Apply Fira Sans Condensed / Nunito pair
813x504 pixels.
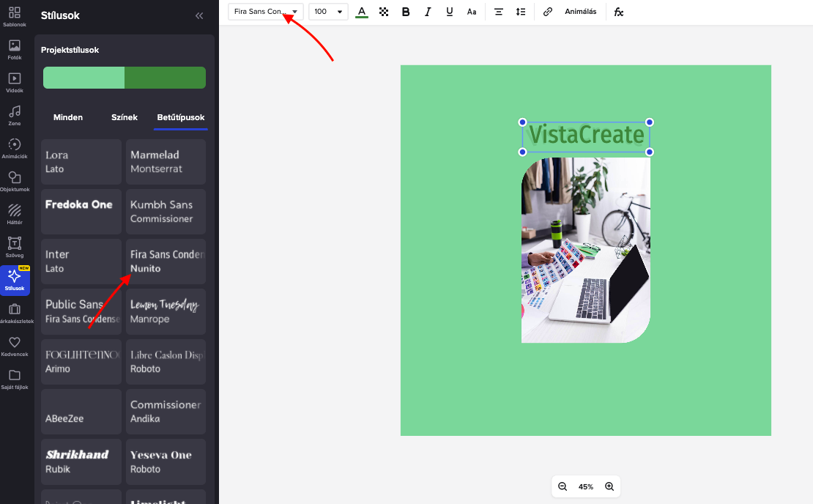coord(166,262)
